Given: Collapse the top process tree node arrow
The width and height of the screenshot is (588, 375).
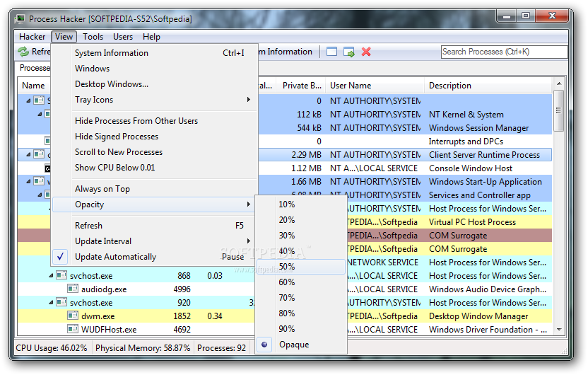Looking at the screenshot, I should (28, 100).
